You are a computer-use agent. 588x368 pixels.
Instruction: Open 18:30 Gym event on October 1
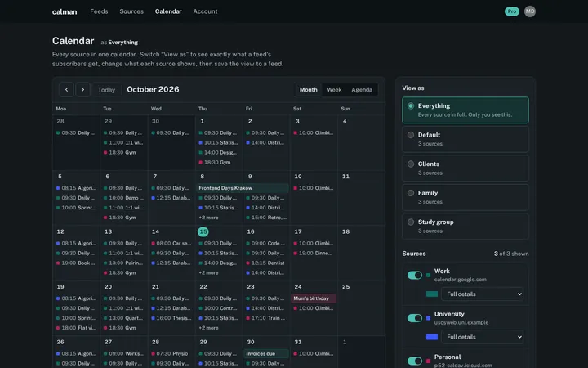tap(219, 162)
